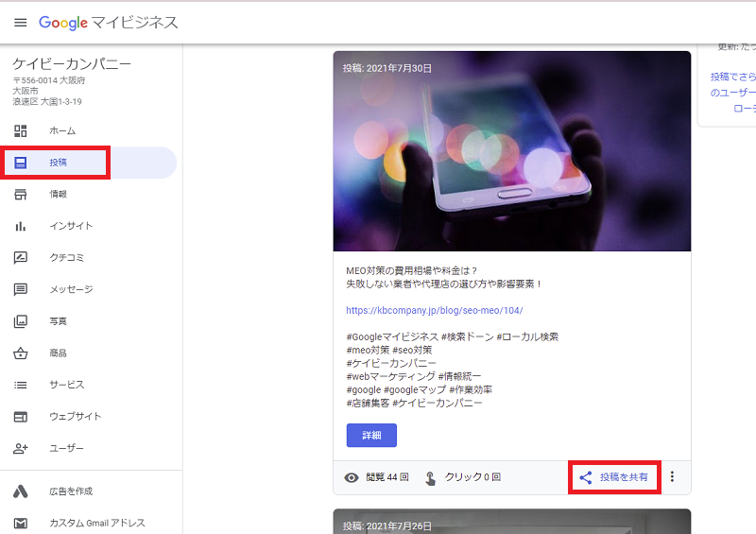Click the #店舗集客 hashtag line

pos(414,403)
